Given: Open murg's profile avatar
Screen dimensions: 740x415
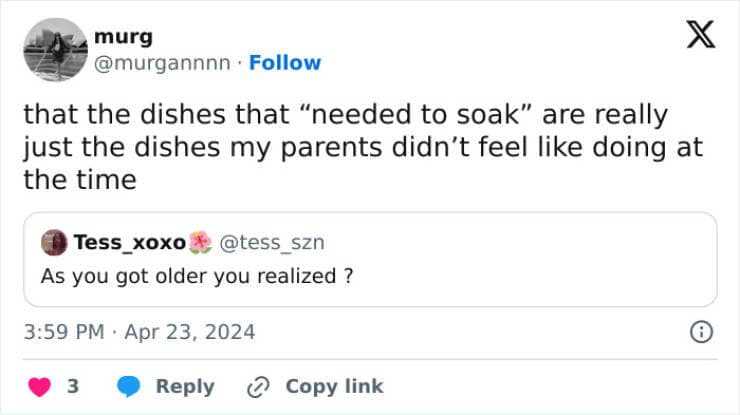Looking at the screenshot, I should [54, 49].
